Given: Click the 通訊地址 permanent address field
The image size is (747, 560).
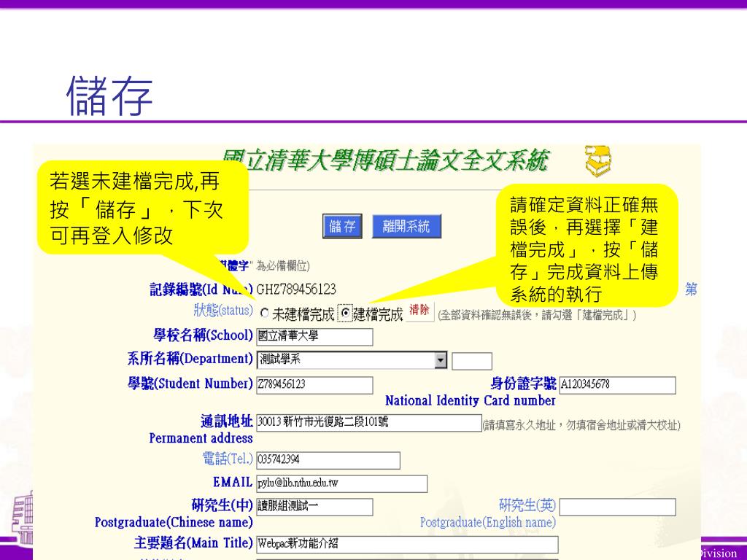Looking at the screenshot, I should (368, 423).
